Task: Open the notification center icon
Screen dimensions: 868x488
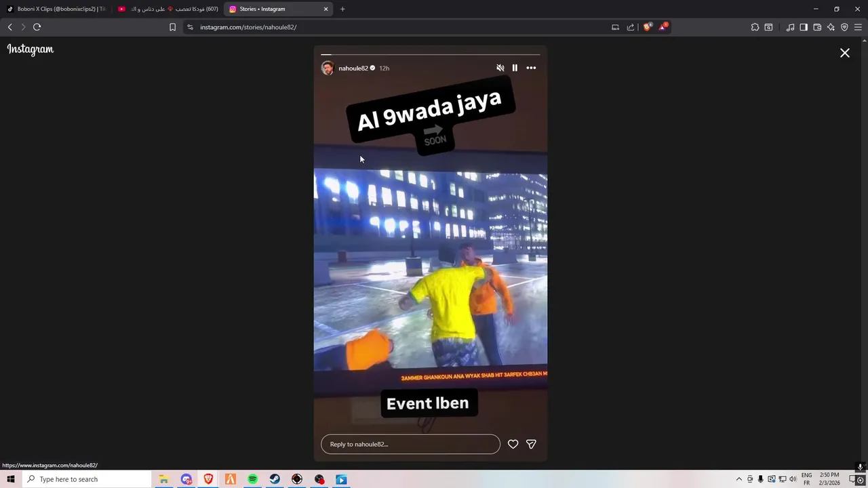Action: (853, 479)
